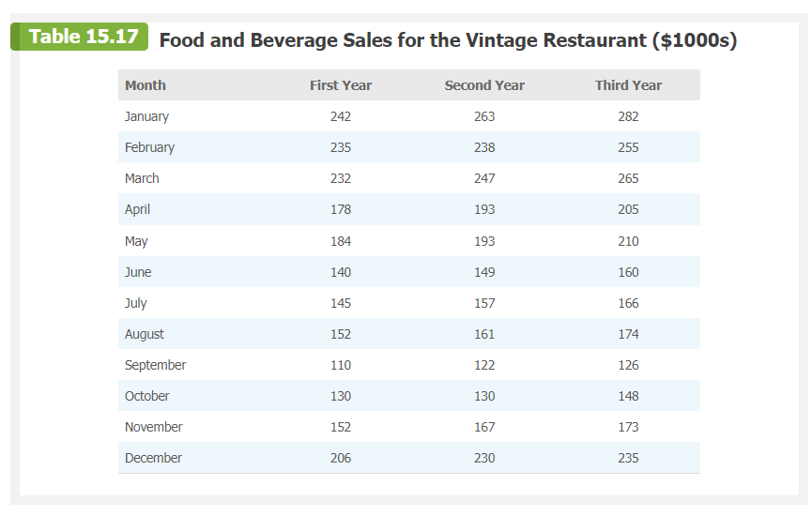Select the May row label
Viewport: 812px width, 516px height.
136,241
